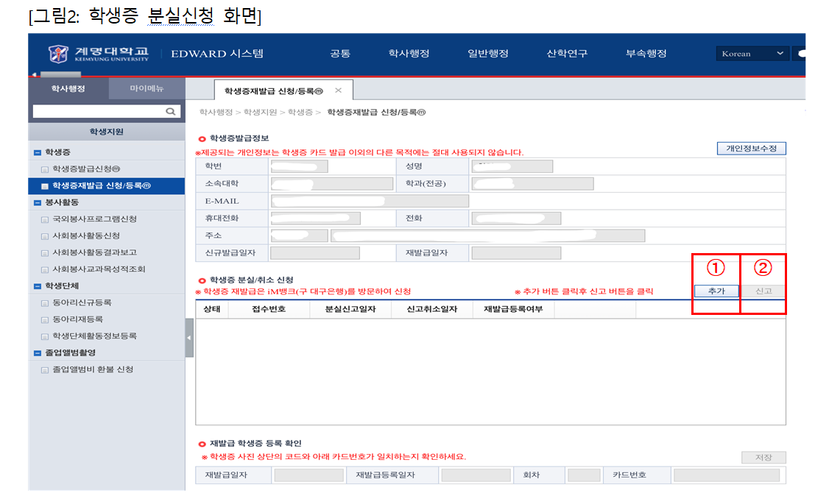The image size is (829, 504).
Task: Open the 산학연구 top menu
Action: (x=567, y=54)
